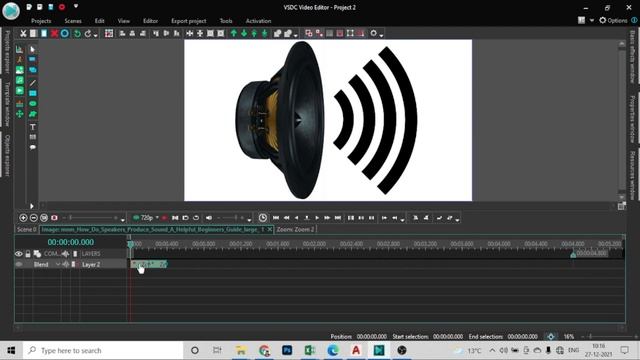Zoom out timeline with minus icon

coord(33,218)
